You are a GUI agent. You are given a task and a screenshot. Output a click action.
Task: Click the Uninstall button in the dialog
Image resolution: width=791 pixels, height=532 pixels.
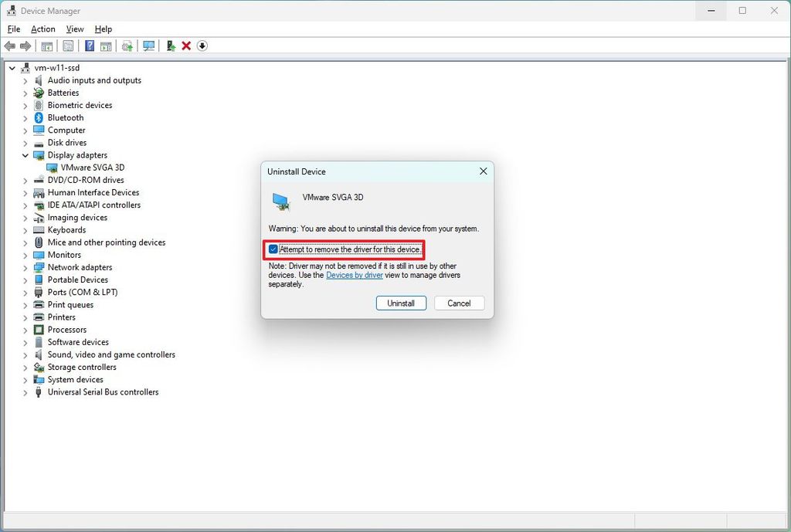click(401, 303)
